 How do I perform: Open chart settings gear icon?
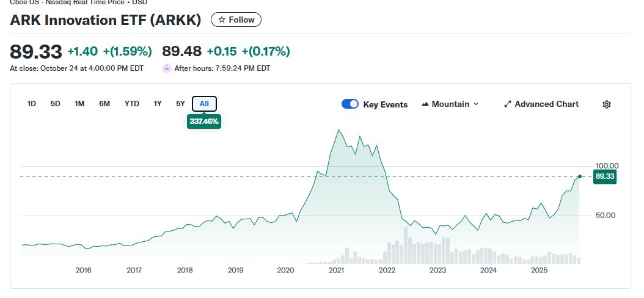607,104
